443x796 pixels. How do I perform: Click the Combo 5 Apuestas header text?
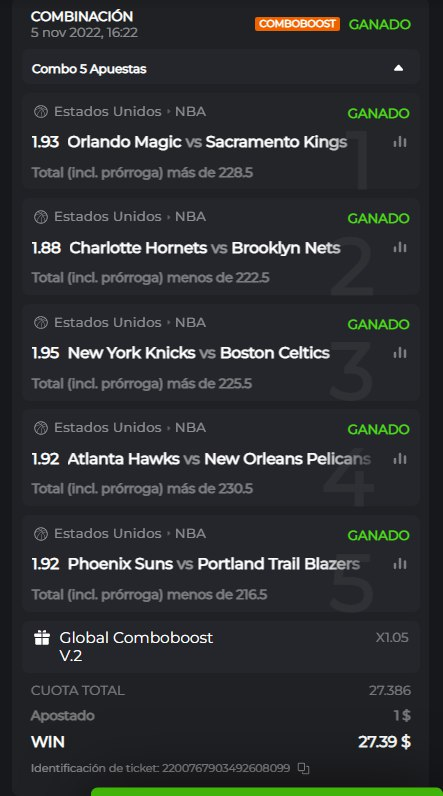click(89, 69)
